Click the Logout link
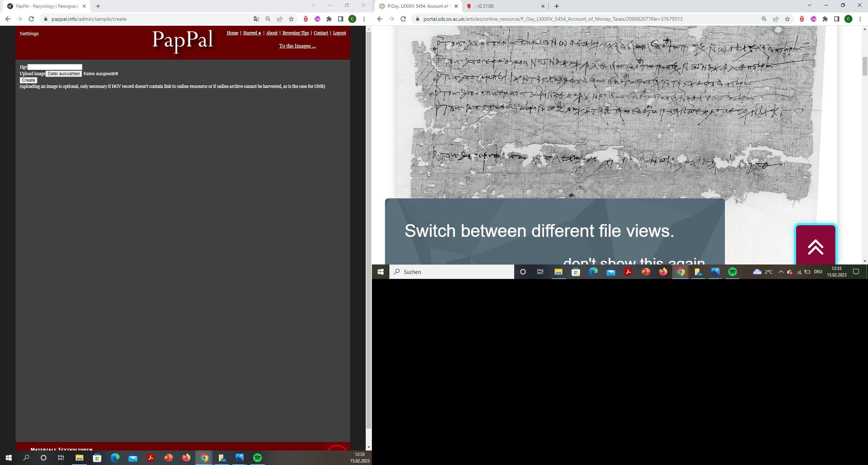 [339, 33]
